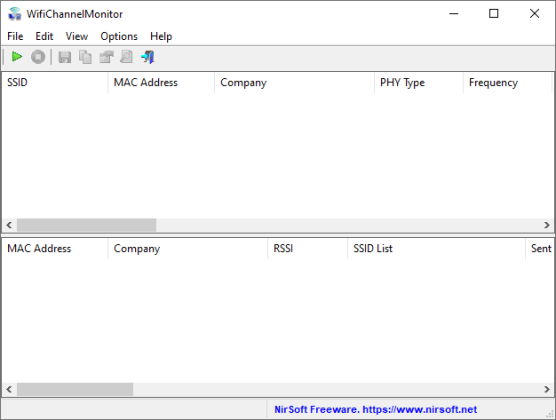Click the WifiChannelMonitor title bar app icon
556x420 pixels.
tap(15, 14)
